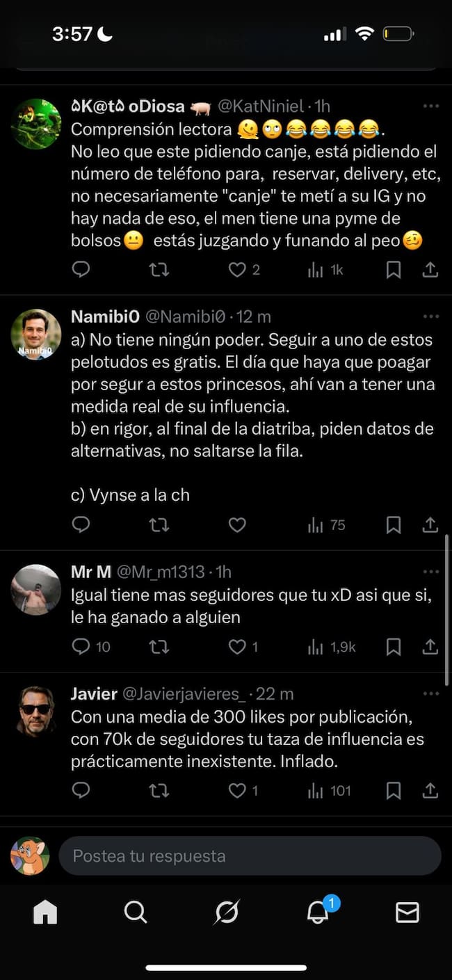This screenshot has width=452, height=980.
Task: Open the Notifications tab with unread badge
Action: (316, 911)
